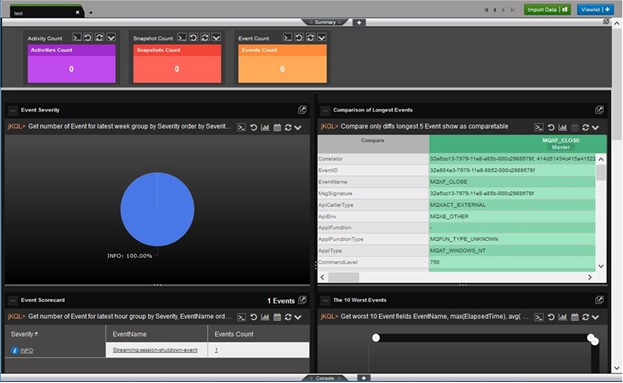Viewport: 623px width, 383px height.
Task: Collapse the Event Severity panel
Action: pos(13,110)
